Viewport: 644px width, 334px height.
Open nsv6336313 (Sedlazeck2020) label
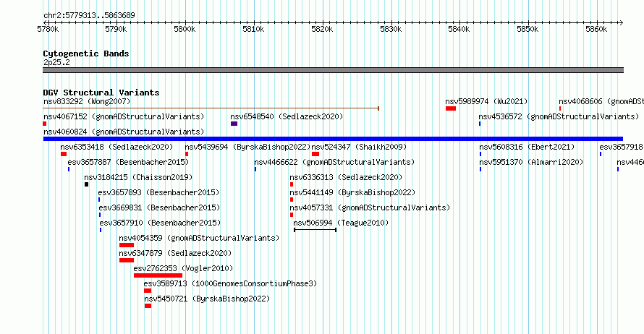tap(346, 177)
